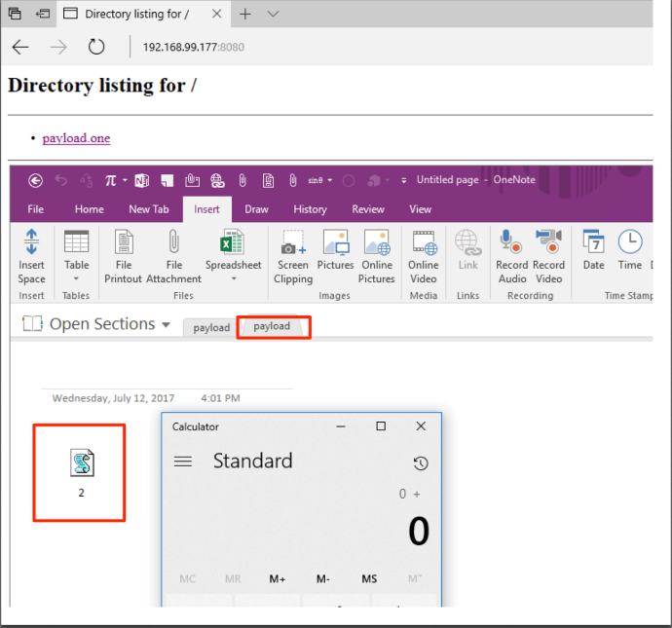Expand the Open Sections dropdown
The width and height of the screenshot is (672, 628).
click(166, 325)
